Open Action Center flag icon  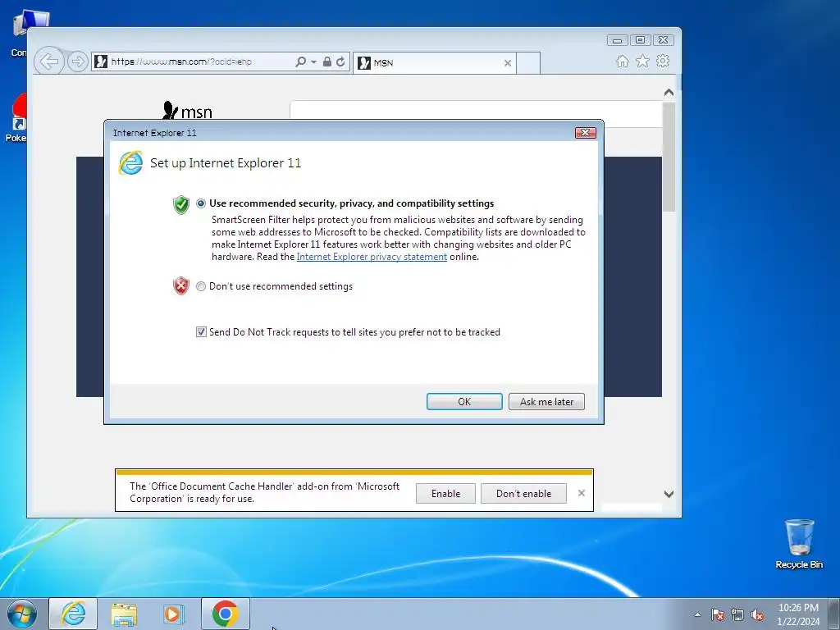(x=717, y=614)
